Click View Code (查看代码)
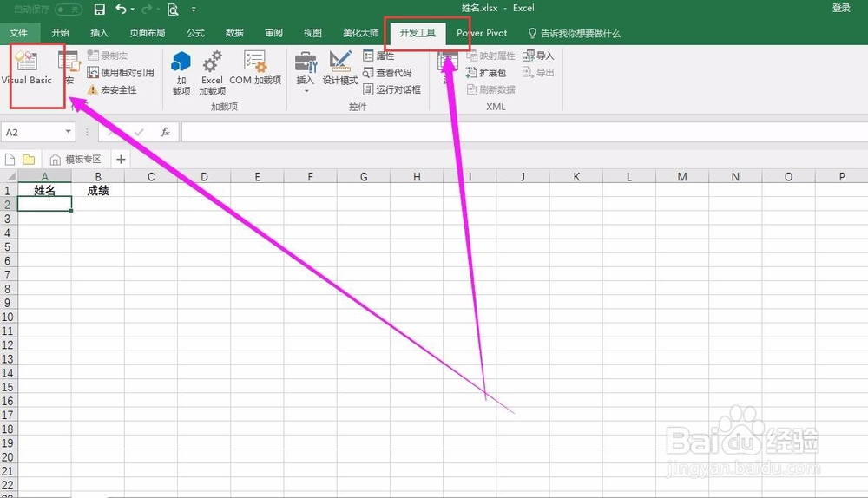 point(387,73)
